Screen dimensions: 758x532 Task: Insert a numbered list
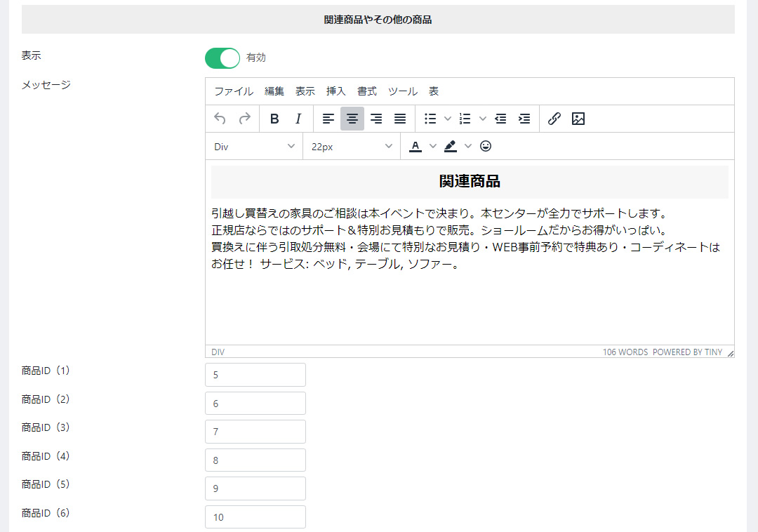tap(465, 119)
